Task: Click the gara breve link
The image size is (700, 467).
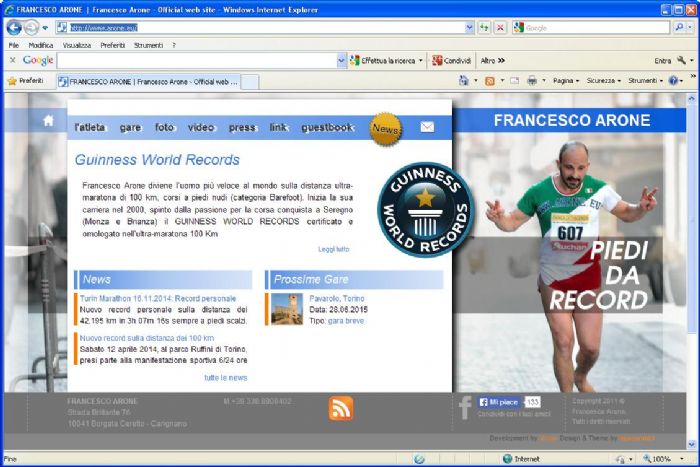Action: pyautogui.click(x=346, y=321)
